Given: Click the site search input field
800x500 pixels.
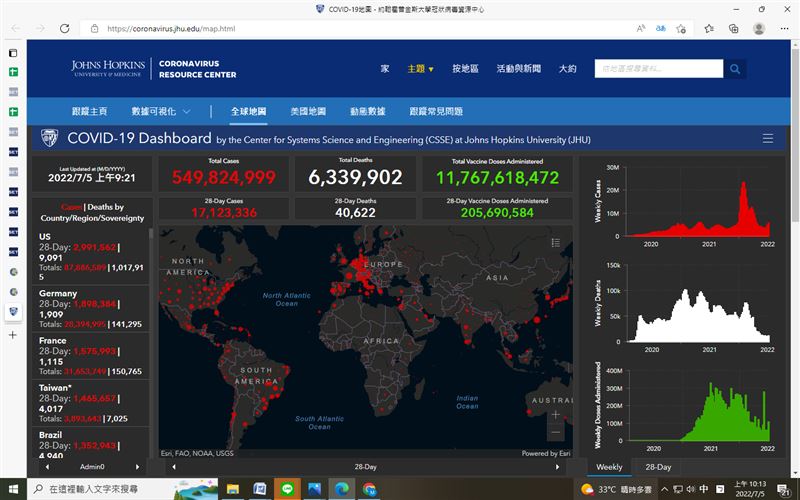Looking at the screenshot, I should coord(659,68).
